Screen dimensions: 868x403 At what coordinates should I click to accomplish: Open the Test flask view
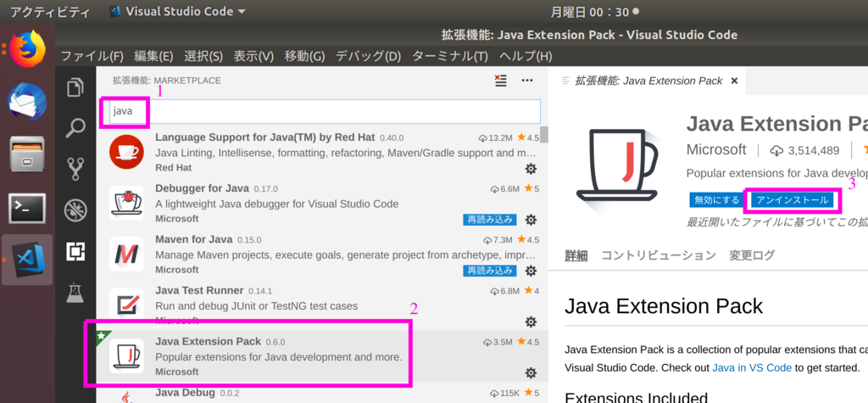point(75,292)
